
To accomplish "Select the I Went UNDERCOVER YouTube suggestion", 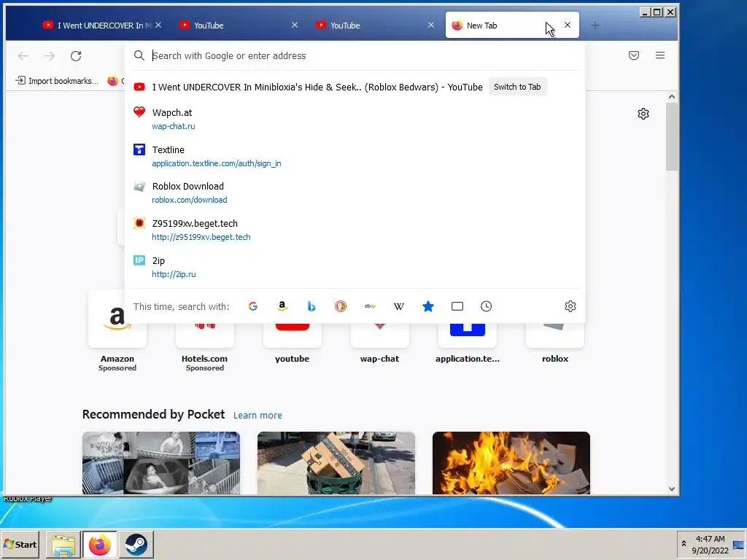I will (355, 87).
